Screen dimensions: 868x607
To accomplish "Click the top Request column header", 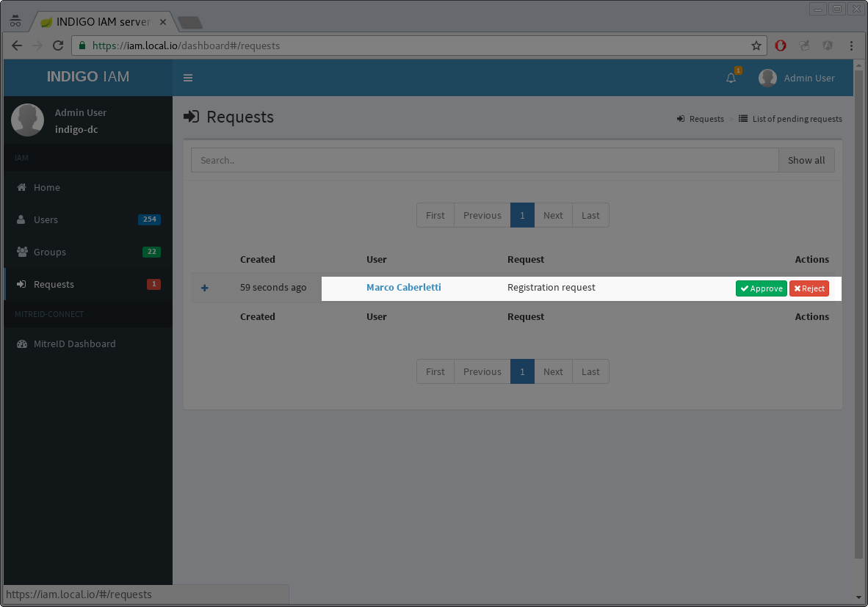I will tap(526, 260).
